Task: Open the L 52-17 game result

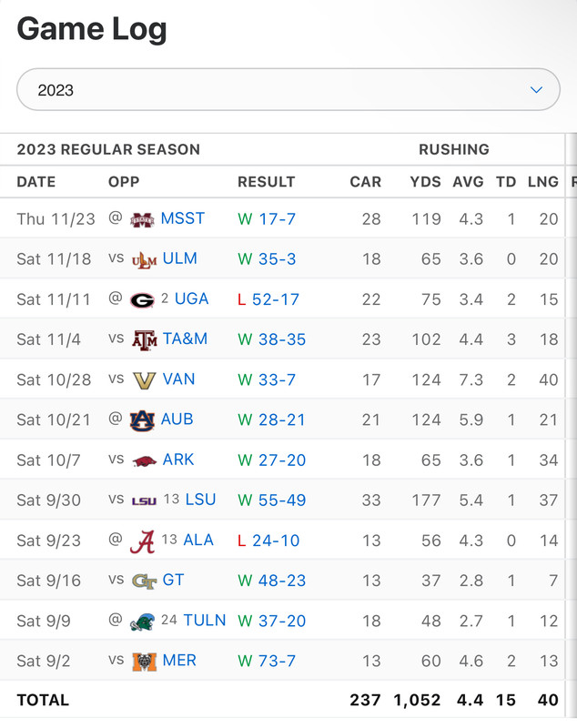Action: (268, 299)
